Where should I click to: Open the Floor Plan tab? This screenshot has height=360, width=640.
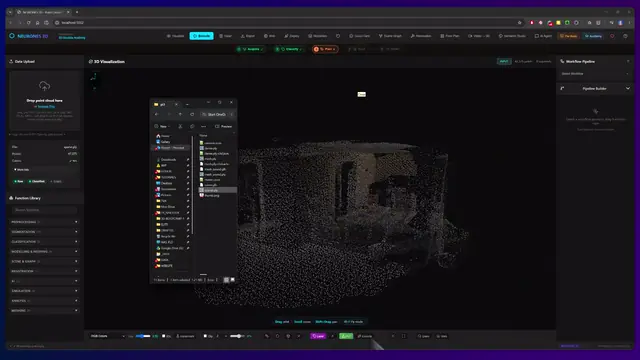point(450,36)
